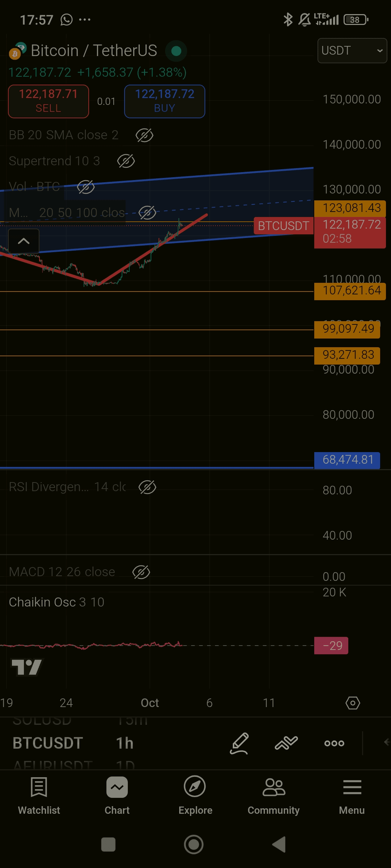Toggle visibility of RSI Divergence indicator
Screen dimensions: 391x868
(147, 487)
